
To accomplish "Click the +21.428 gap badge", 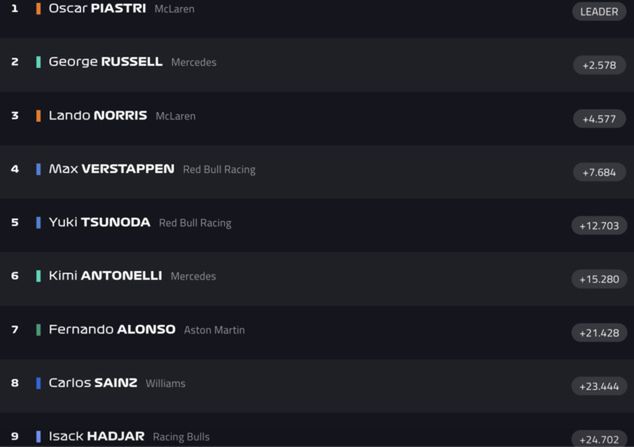I will [x=599, y=332].
